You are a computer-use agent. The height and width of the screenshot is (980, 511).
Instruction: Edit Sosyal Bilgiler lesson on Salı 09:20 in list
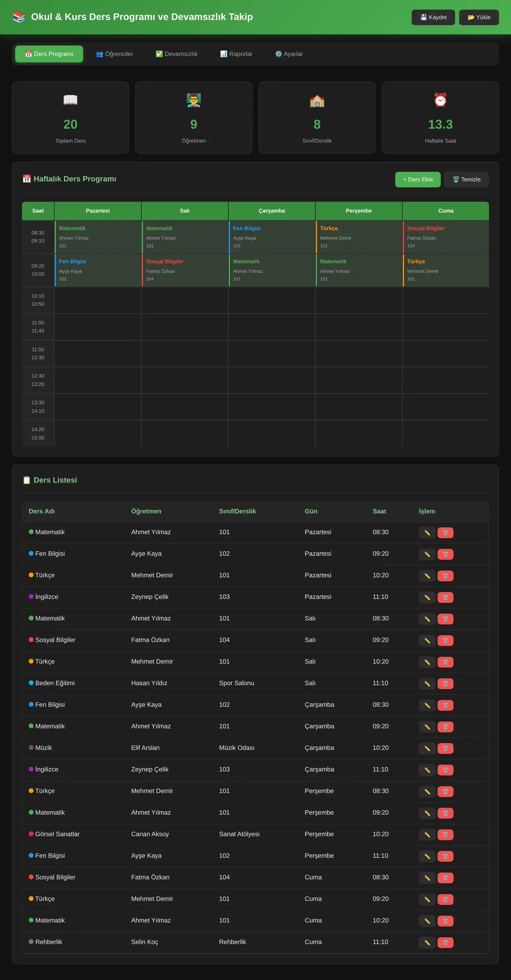427,640
